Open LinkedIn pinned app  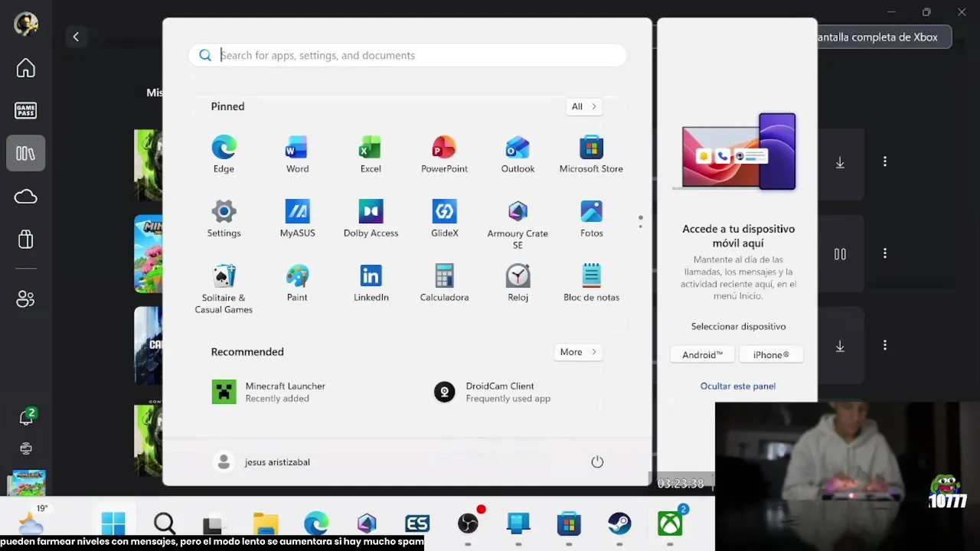[x=371, y=282]
